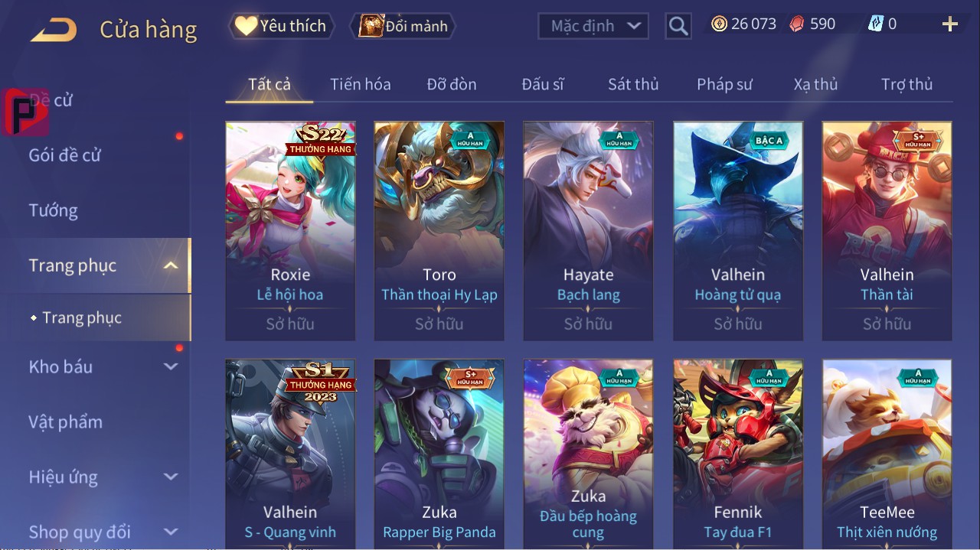980x550 pixels.
Task: Select the Tiến hóa tab
Action: pos(361,84)
